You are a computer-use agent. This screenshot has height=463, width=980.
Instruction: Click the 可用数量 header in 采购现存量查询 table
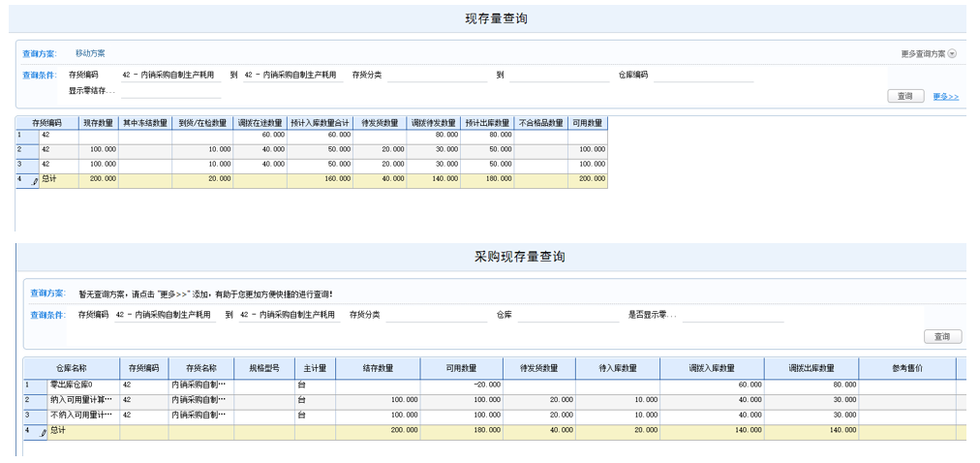[461, 368]
